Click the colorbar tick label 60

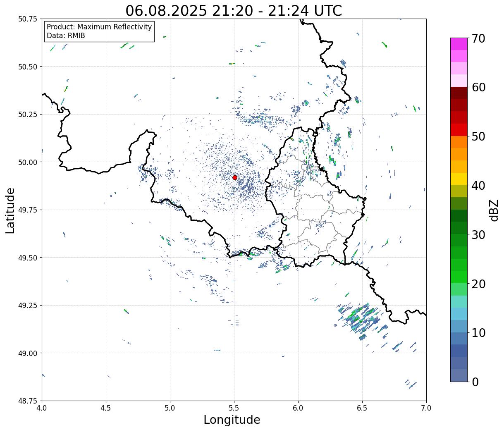[x=478, y=87]
